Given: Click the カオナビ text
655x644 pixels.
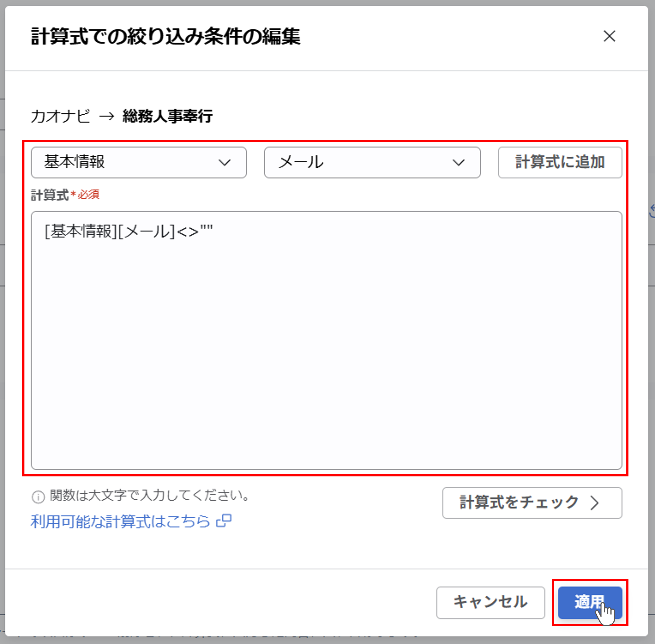Looking at the screenshot, I should click(x=61, y=116).
